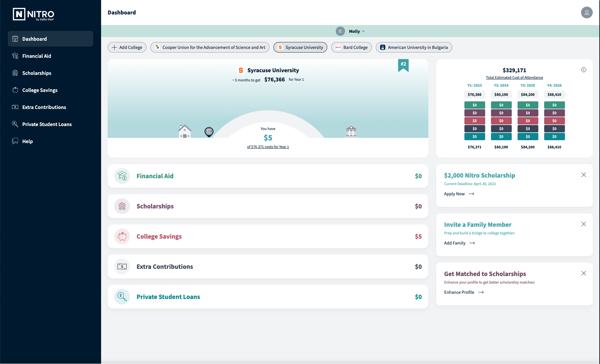The height and width of the screenshot is (364, 600).
Task: Click the $76,366 Y1 cost cell
Action: 475,95
